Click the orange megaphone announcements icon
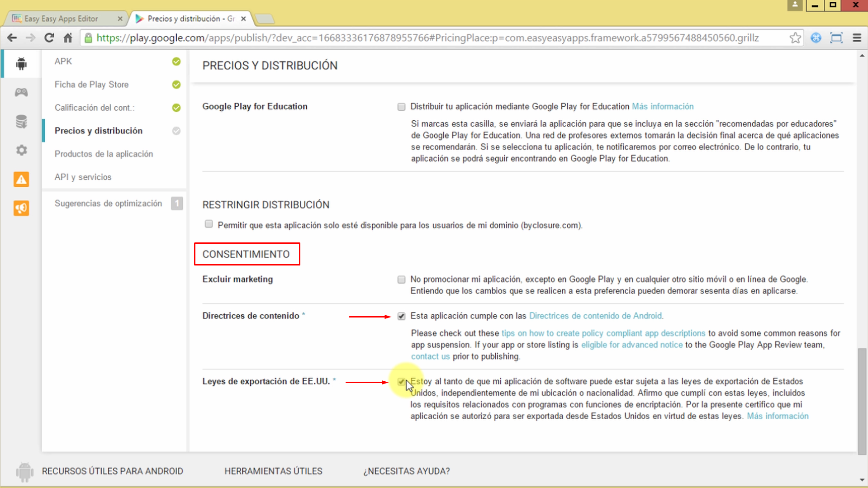 [x=21, y=208]
